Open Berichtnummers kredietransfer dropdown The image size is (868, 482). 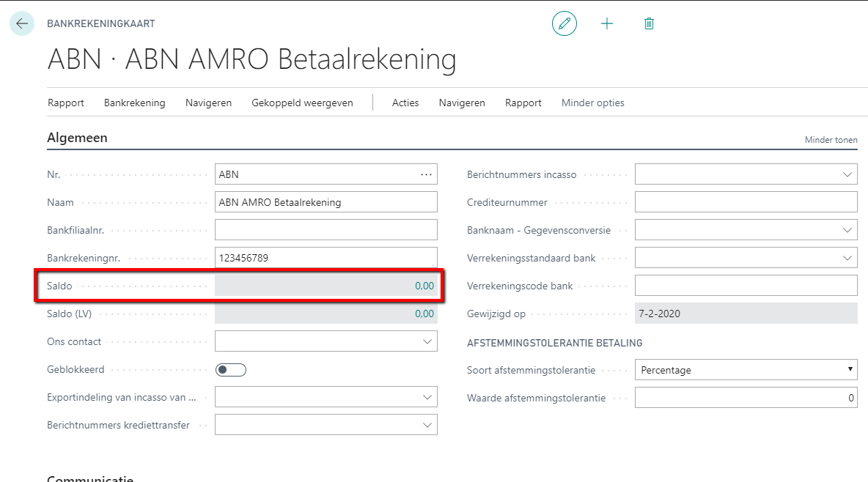(x=427, y=425)
